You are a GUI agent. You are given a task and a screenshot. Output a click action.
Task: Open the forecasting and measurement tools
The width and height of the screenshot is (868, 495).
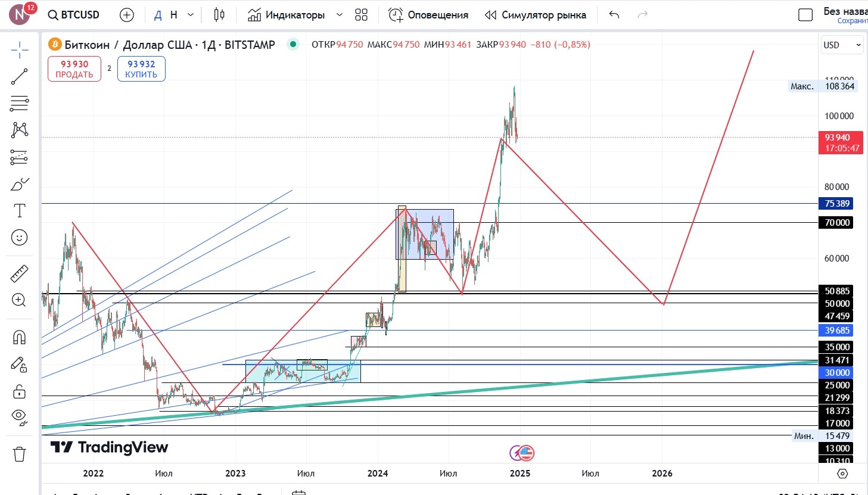pyautogui.click(x=20, y=157)
